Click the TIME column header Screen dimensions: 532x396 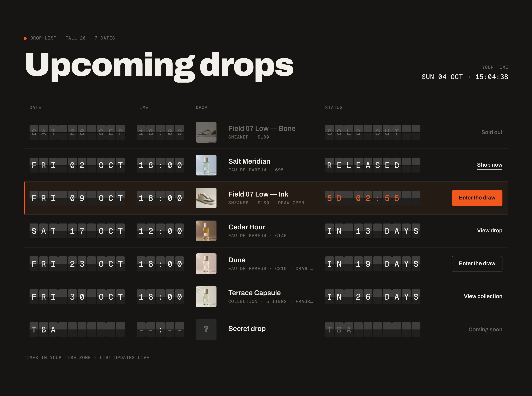tap(142, 108)
